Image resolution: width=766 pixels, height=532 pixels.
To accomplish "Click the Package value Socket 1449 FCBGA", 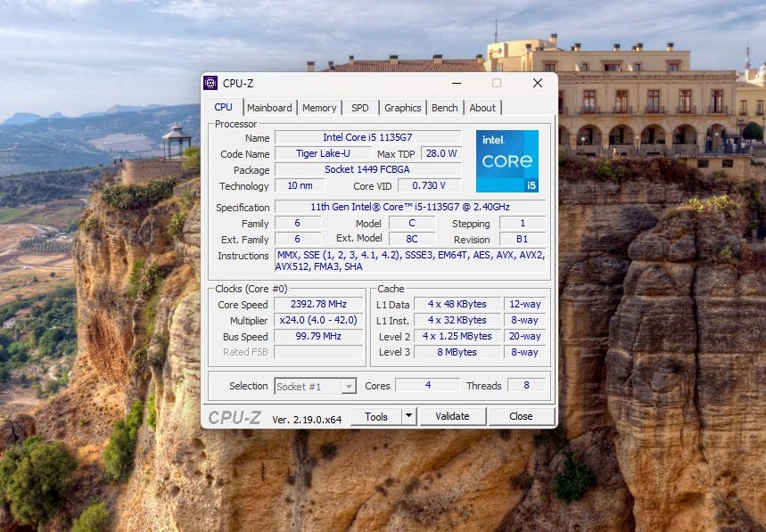I will 368,169.
